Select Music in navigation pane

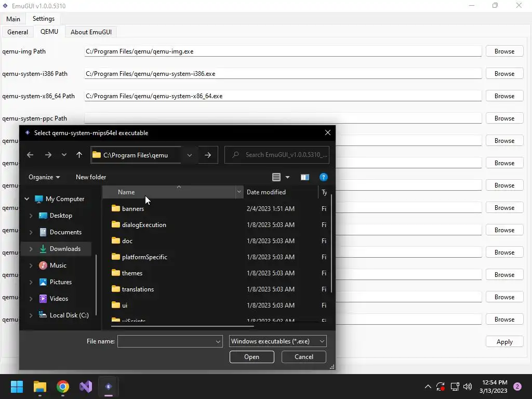tap(52, 265)
